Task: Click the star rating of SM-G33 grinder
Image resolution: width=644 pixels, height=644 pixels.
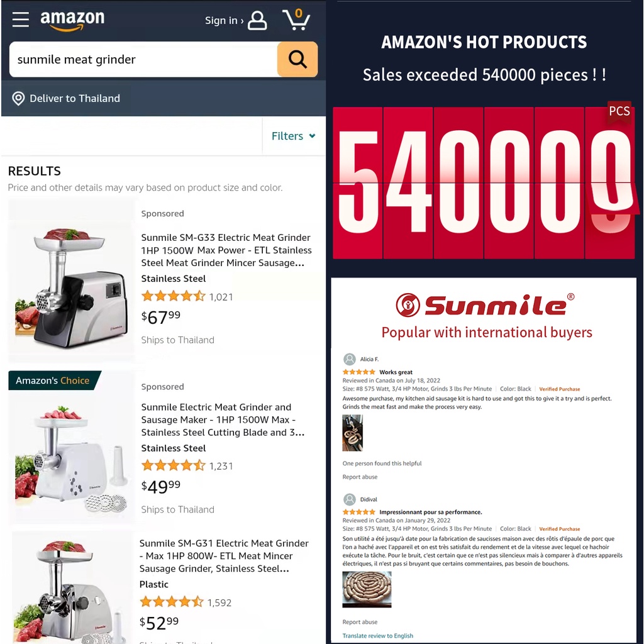Action: coord(174,296)
